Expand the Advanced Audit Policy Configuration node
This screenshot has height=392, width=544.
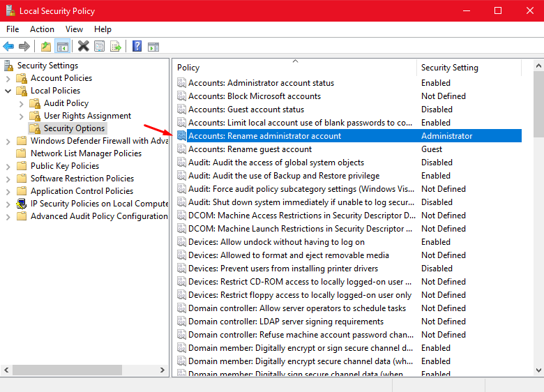[8, 217]
